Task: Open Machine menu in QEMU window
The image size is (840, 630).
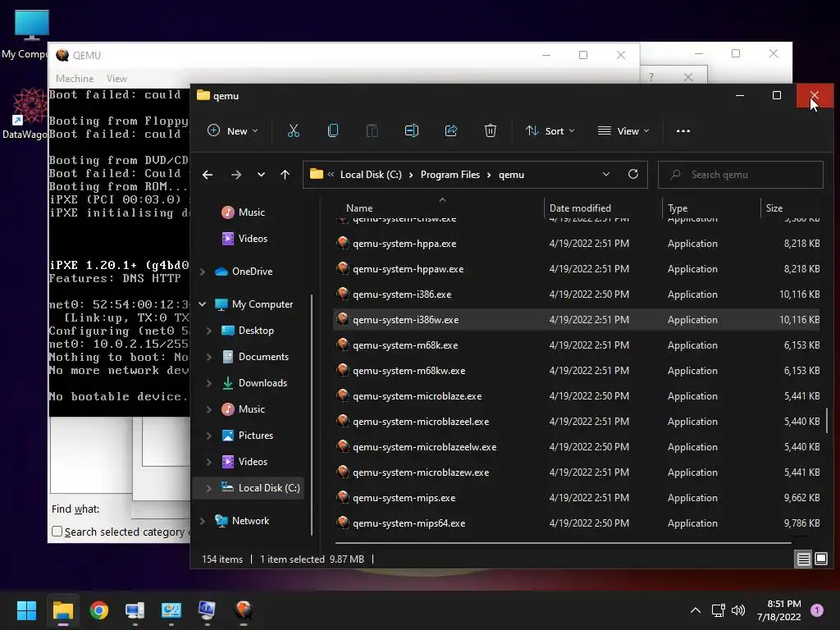Action: [x=75, y=78]
